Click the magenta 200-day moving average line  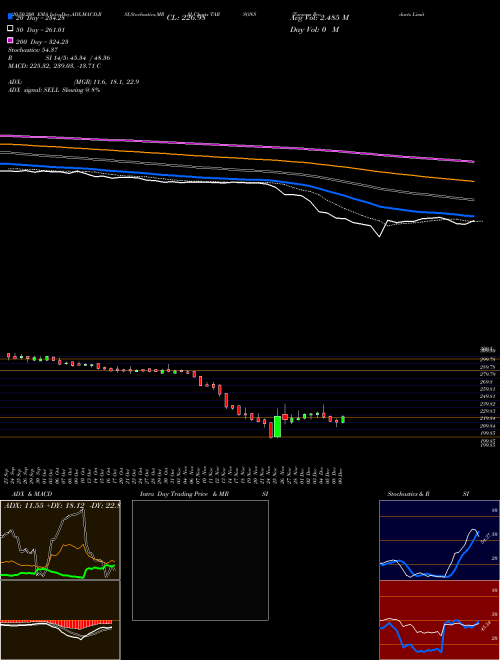pos(237,145)
